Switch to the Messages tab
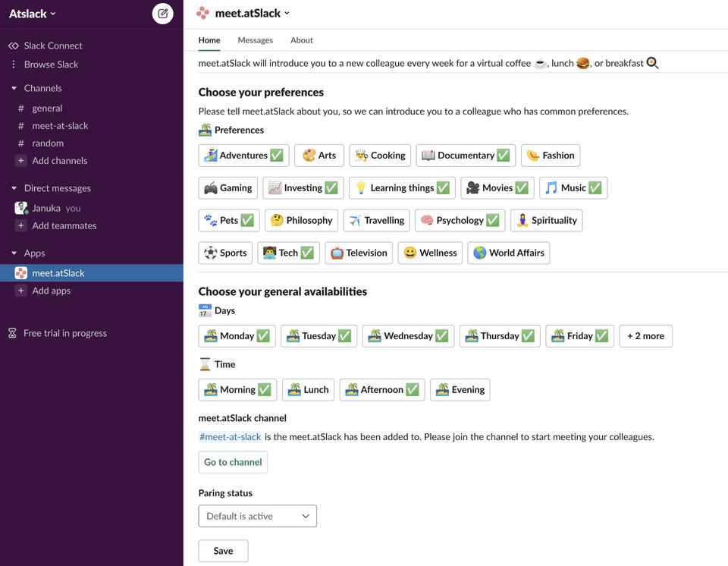The height and width of the screenshot is (566, 728). (x=256, y=40)
